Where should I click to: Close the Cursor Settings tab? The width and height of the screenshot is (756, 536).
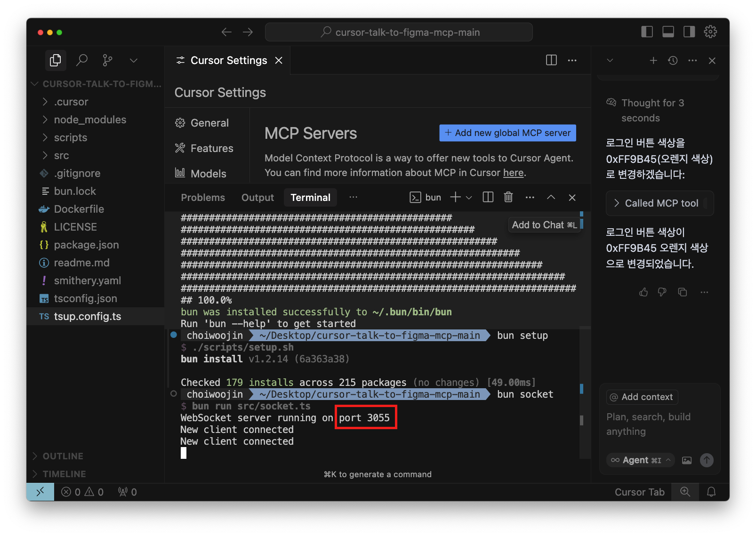279,60
